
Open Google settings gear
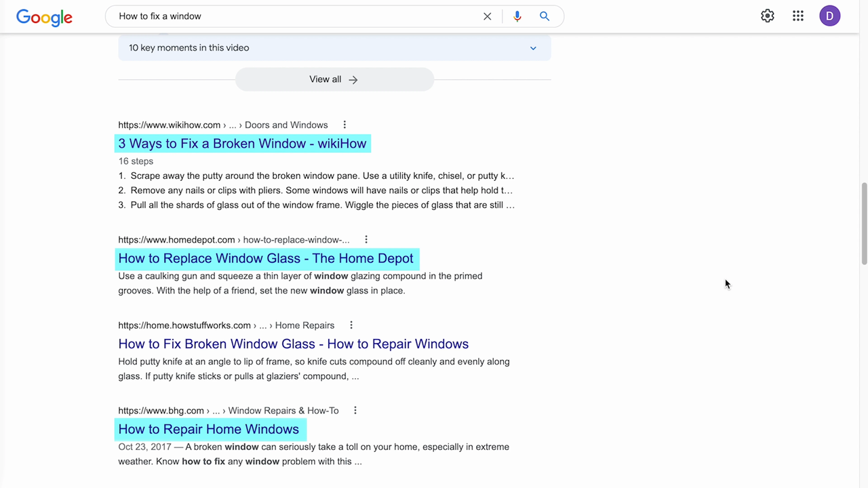(767, 16)
